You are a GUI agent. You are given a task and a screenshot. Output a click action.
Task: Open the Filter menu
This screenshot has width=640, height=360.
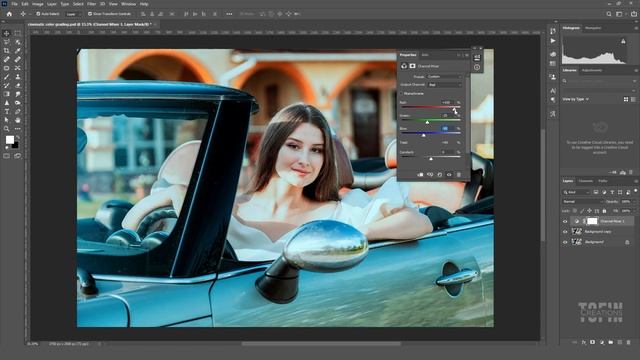point(91,4)
